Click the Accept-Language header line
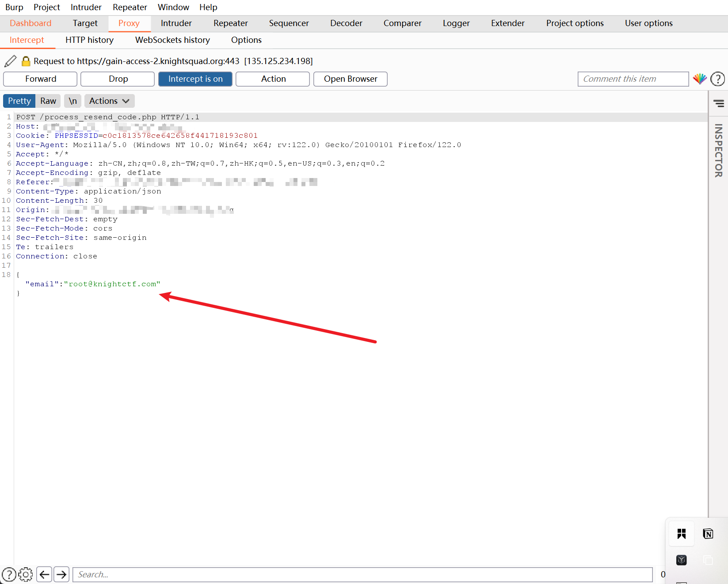The width and height of the screenshot is (728, 584). [x=200, y=163]
